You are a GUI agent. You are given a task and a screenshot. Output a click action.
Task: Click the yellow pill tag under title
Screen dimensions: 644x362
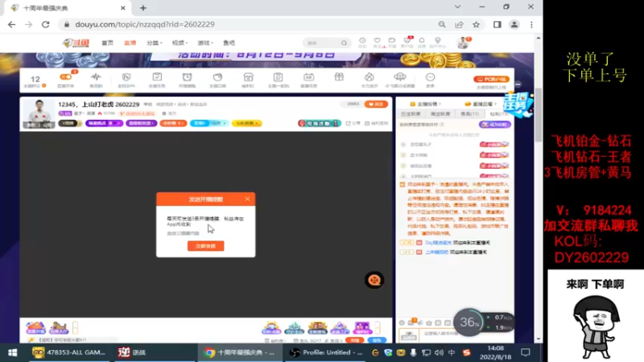(x=246, y=123)
